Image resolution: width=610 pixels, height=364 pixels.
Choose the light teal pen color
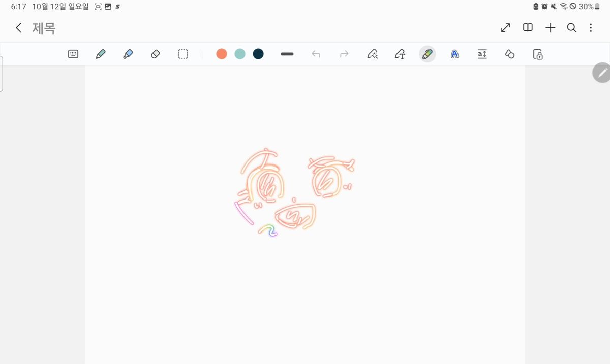pos(240,54)
